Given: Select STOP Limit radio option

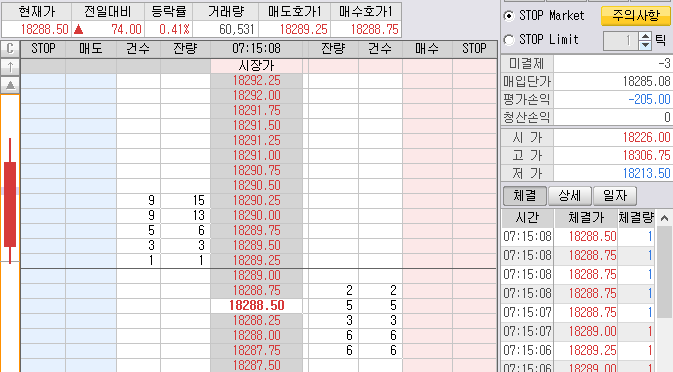Looking at the screenshot, I should pos(509,40).
